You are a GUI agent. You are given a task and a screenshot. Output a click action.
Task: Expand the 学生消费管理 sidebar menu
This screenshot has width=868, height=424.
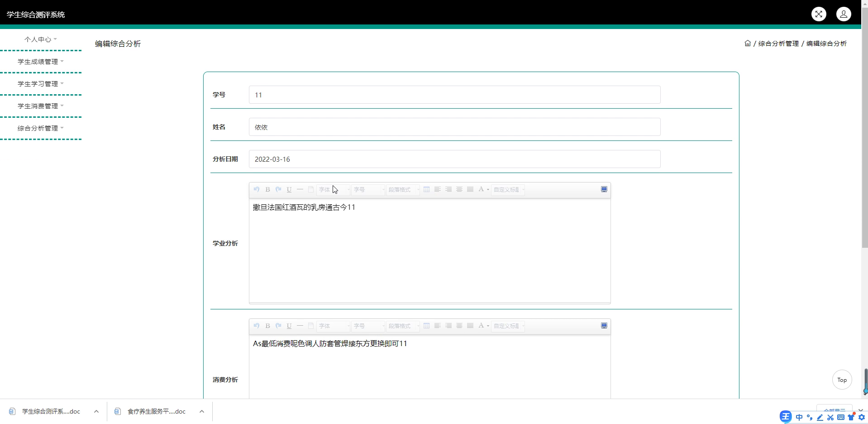click(41, 106)
